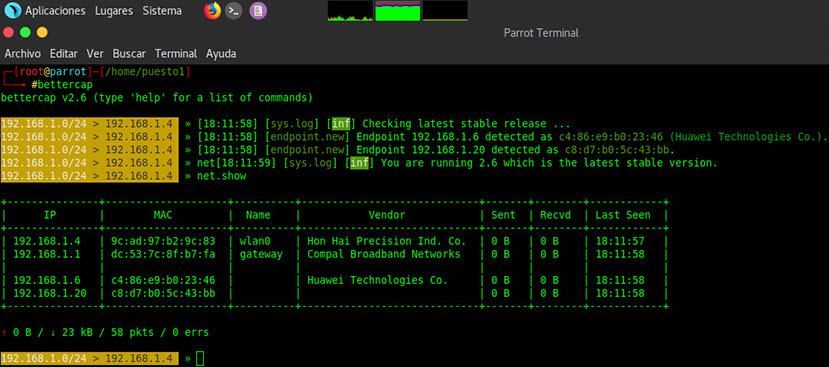Open the Sistema menu
Screen dimensions: 829x367
(x=162, y=11)
